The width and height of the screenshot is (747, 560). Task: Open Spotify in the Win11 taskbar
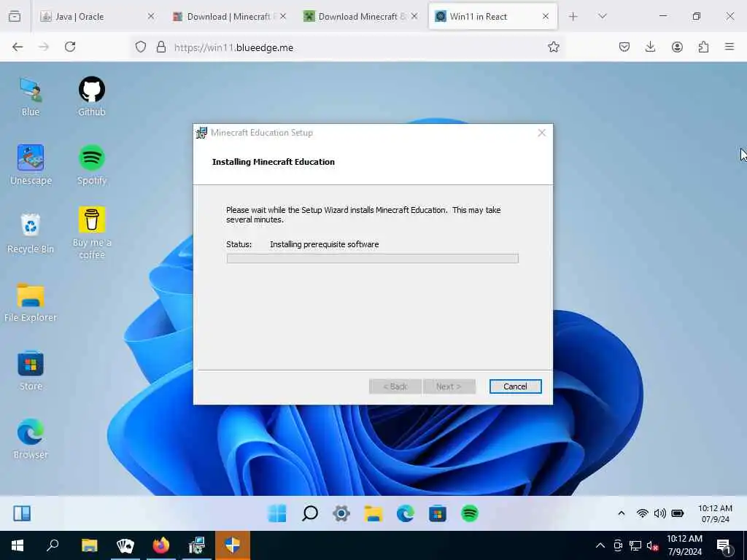pyautogui.click(x=469, y=513)
